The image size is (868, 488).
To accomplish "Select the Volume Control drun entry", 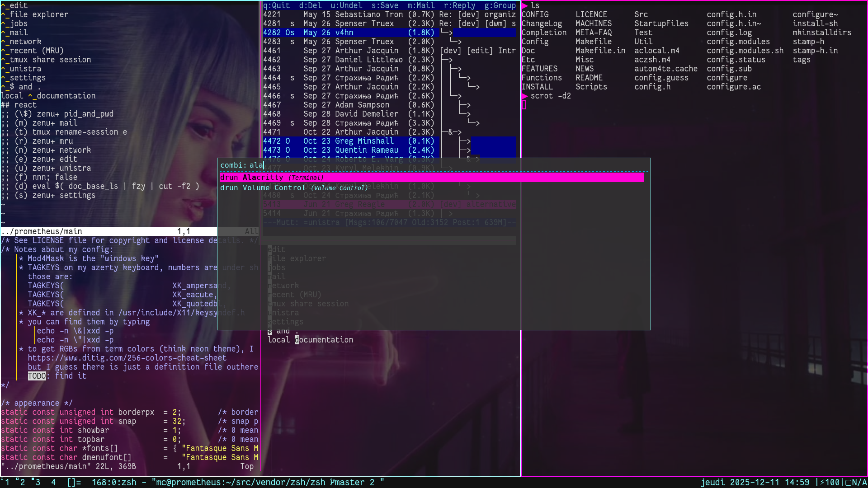I will (294, 188).
